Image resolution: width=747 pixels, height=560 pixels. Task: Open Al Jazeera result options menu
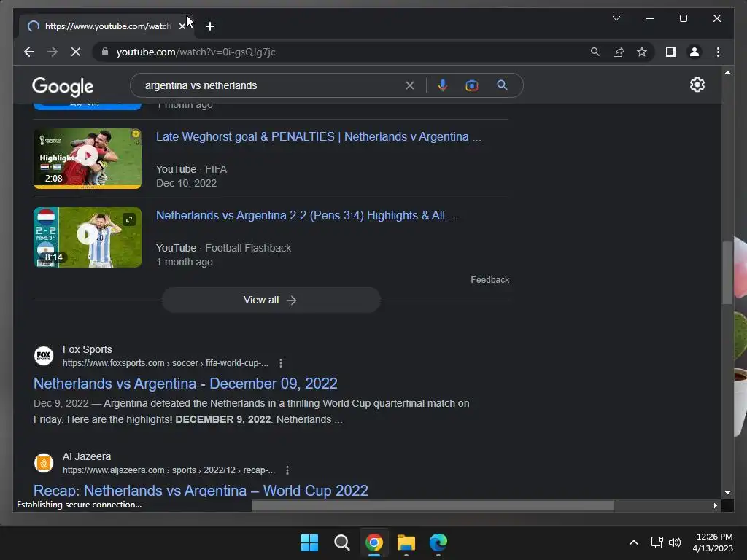click(x=287, y=470)
